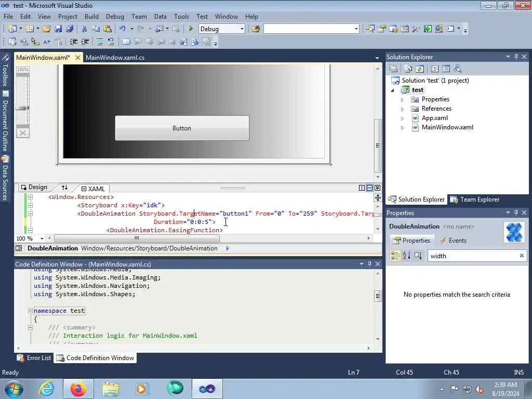Click the Paste clipboard icon
The height and width of the screenshot is (399, 532).
tap(108, 29)
